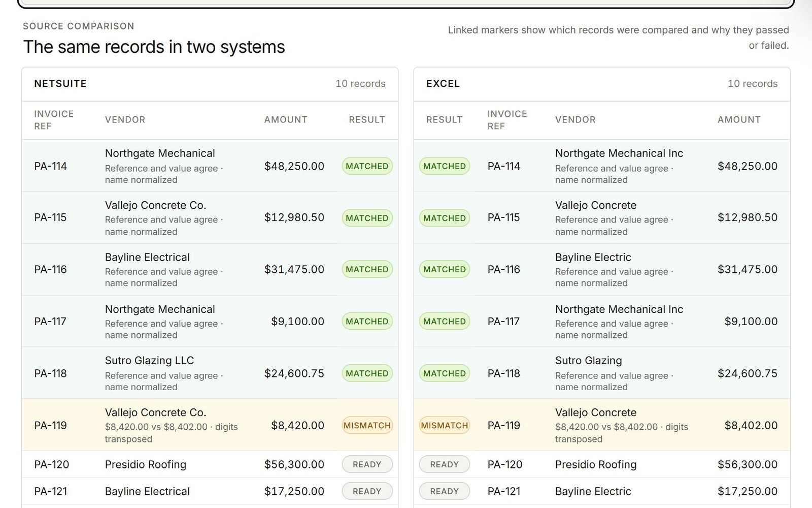Click vendor Sutro Glazing LLC in NetSuite
Image resolution: width=812 pixels, height=508 pixels.
150,361
